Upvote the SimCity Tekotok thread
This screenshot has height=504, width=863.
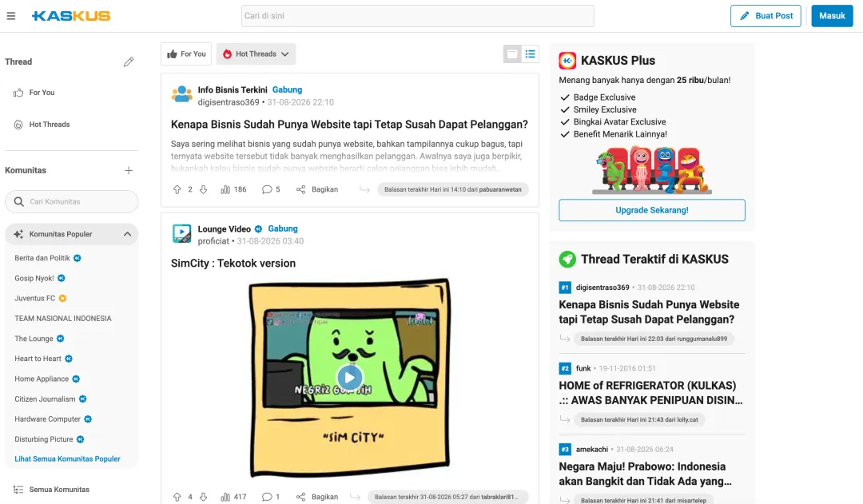[177, 497]
